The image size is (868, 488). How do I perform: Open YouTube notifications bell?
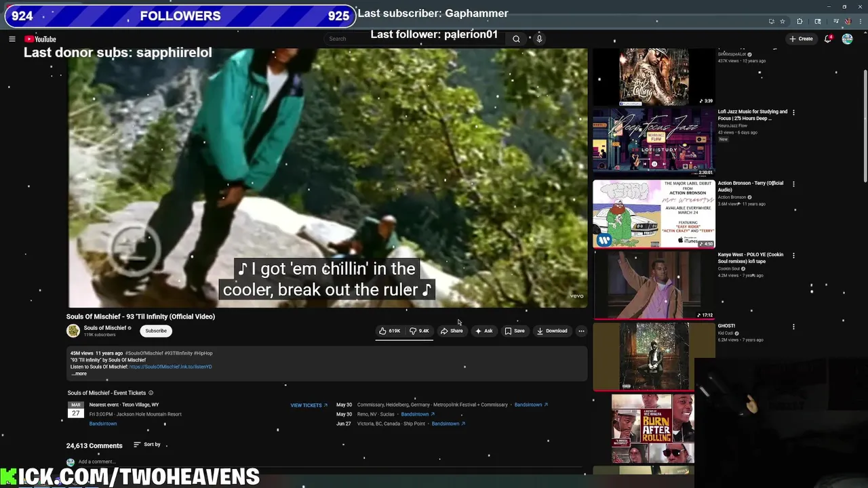pyautogui.click(x=828, y=39)
